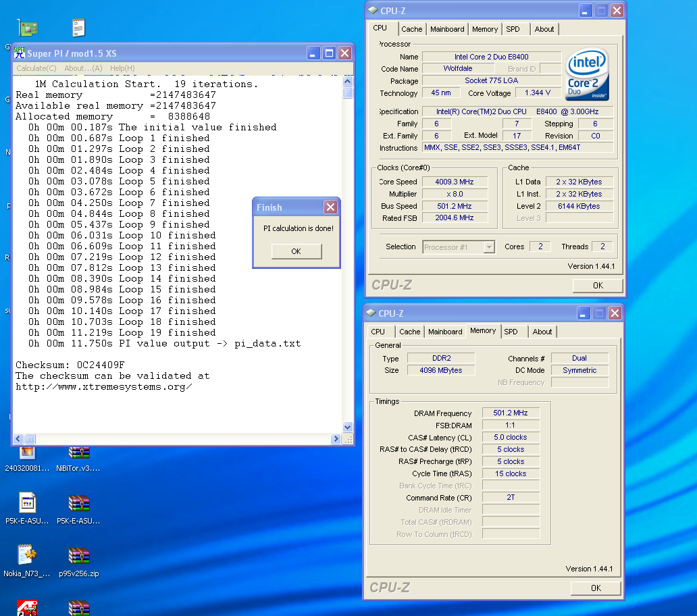This screenshot has width=697, height=616.
Task: Click the CAS# Latency value 5.0 clocks
Action: [x=511, y=437]
